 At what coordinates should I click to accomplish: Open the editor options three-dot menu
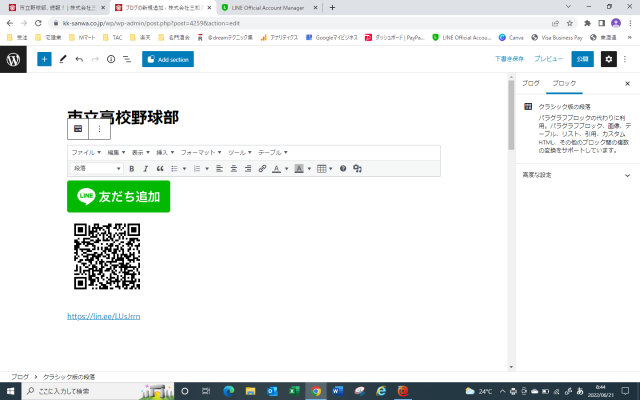click(x=625, y=59)
